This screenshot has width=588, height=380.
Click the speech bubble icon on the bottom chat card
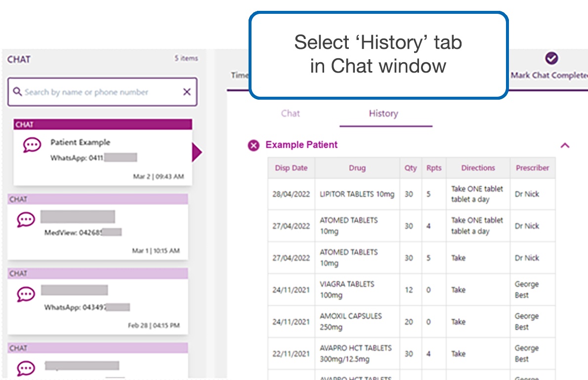26,368
